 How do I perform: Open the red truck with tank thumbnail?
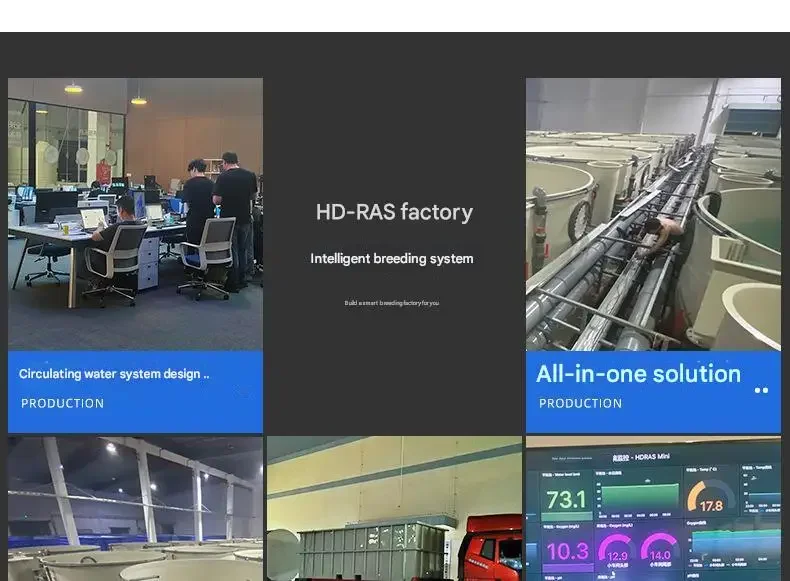pyautogui.click(x=394, y=509)
